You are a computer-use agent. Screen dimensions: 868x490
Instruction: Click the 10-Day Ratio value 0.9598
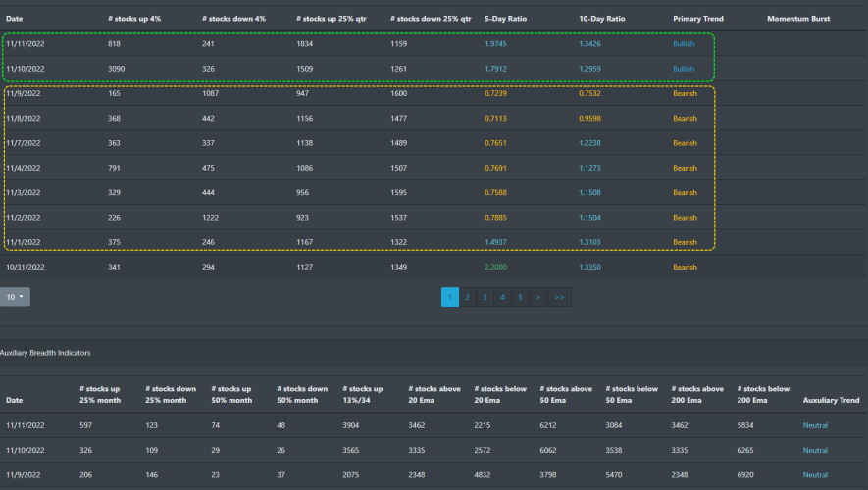click(x=589, y=119)
